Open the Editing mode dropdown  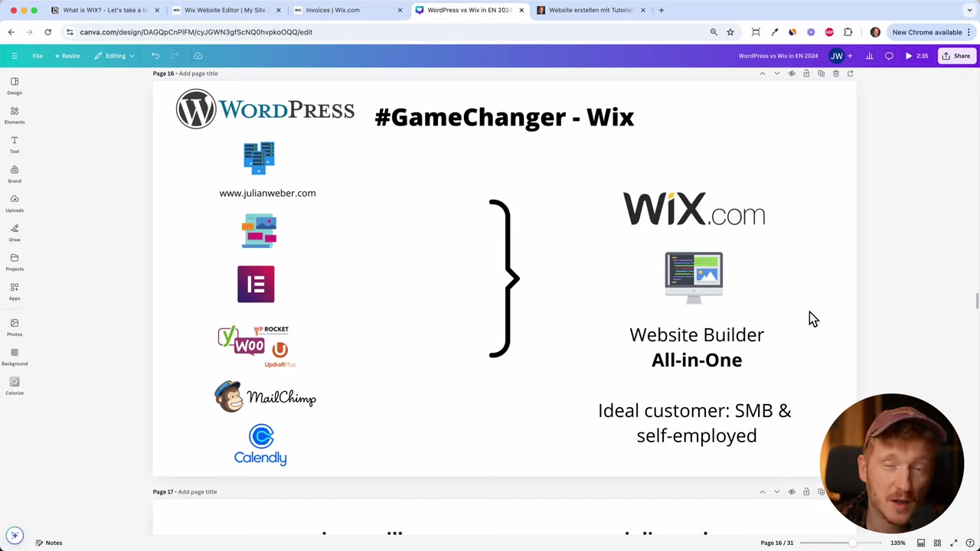click(x=115, y=56)
